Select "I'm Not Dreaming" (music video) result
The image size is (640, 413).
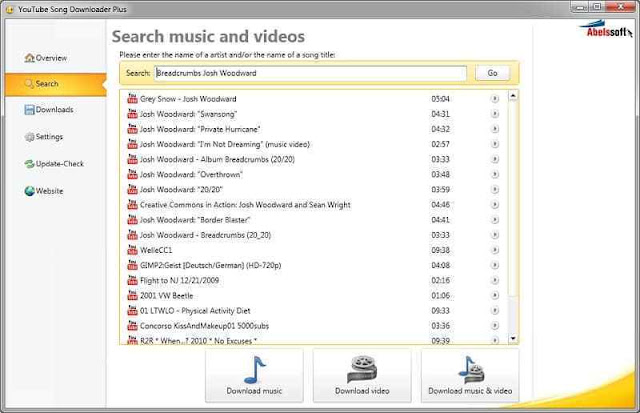tap(225, 144)
